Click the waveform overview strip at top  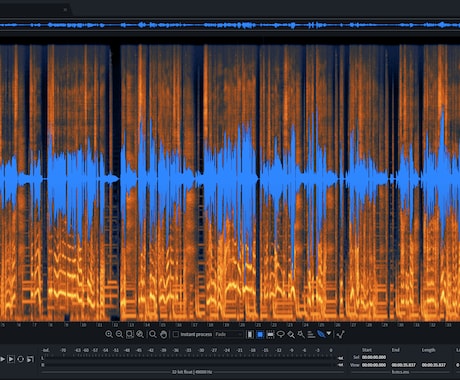(230, 25)
